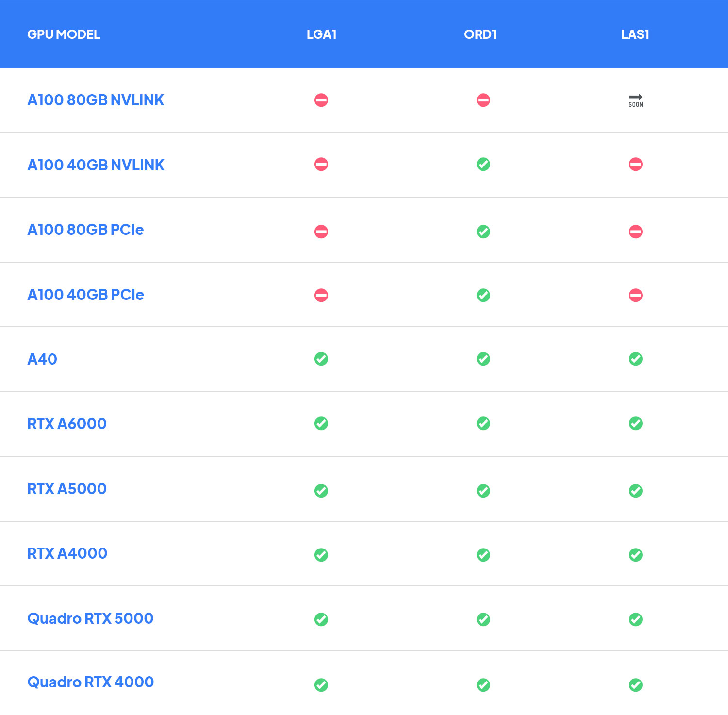Image resolution: width=728 pixels, height=715 pixels.
Task: Open the A40 GPU model link
Action: (x=42, y=359)
